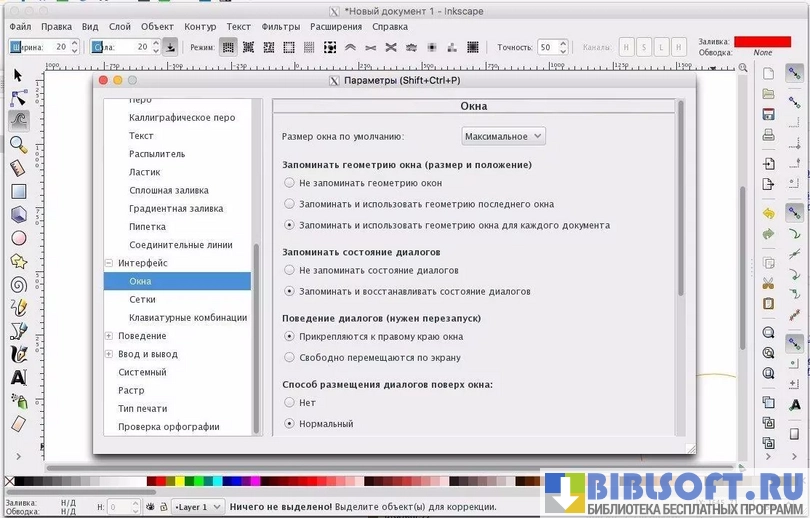
Task: Select 'Не запоминать геометрию окон' option
Action: click(x=290, y=183)
